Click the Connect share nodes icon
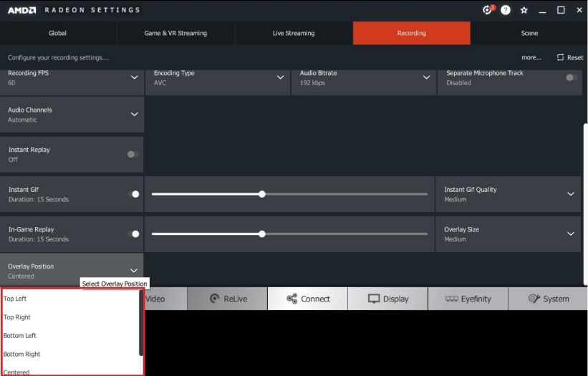The width and height of the screenshot is (588, 376). [x=291, y=299]
